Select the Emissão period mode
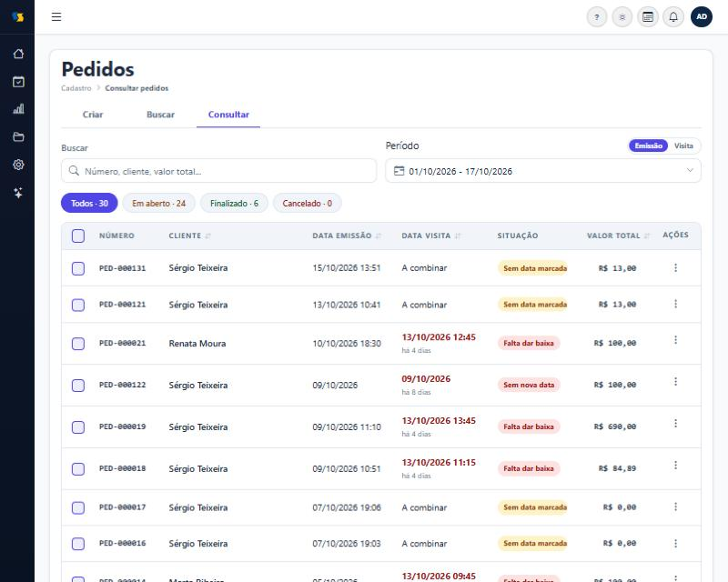 (648, 145)
